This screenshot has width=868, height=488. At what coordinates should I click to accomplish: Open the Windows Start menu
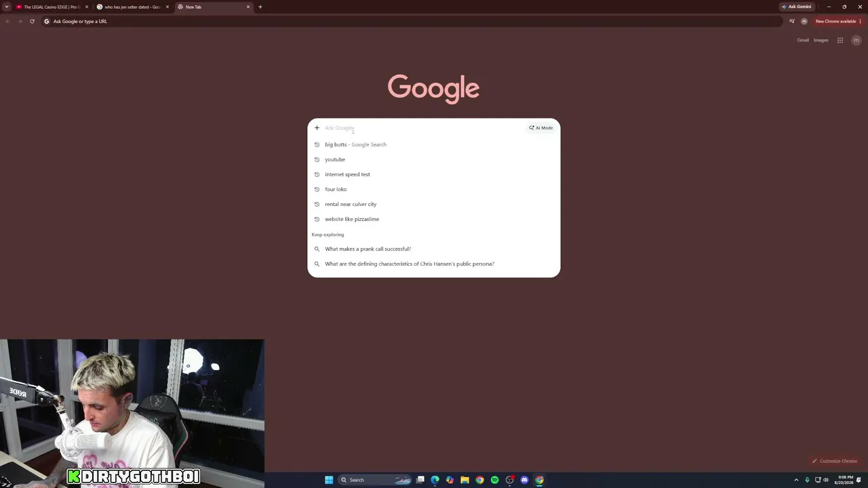329,480
